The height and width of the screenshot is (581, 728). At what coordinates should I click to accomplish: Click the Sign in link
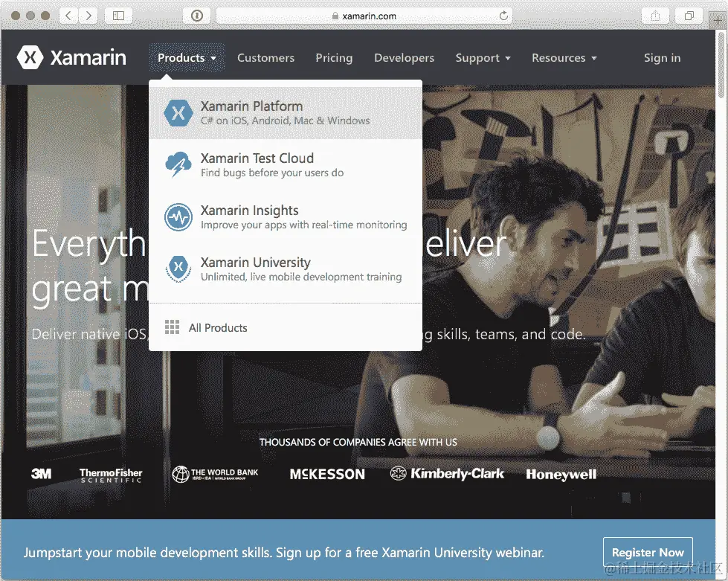[x=662, y=57]
